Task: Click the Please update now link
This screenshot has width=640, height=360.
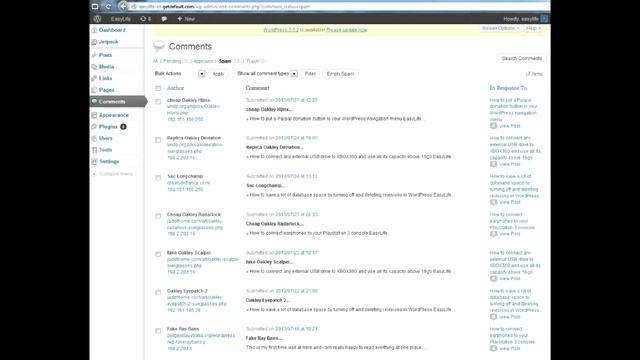Action: 347,30
